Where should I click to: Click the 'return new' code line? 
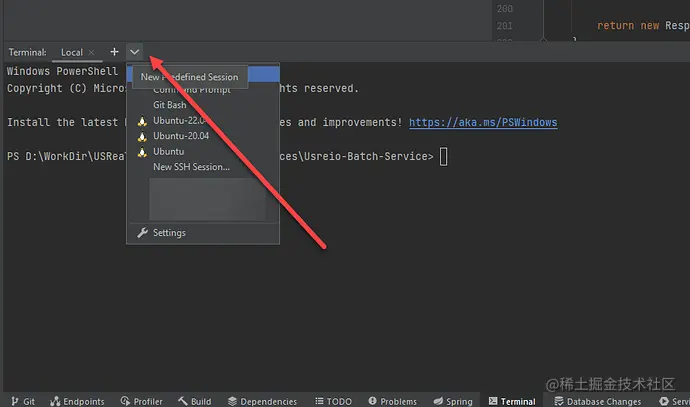click(643, 26)
